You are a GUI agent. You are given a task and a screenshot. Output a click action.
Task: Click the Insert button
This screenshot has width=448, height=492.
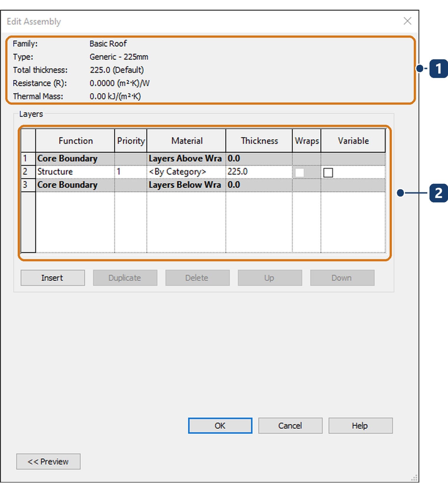coord(52,278)
